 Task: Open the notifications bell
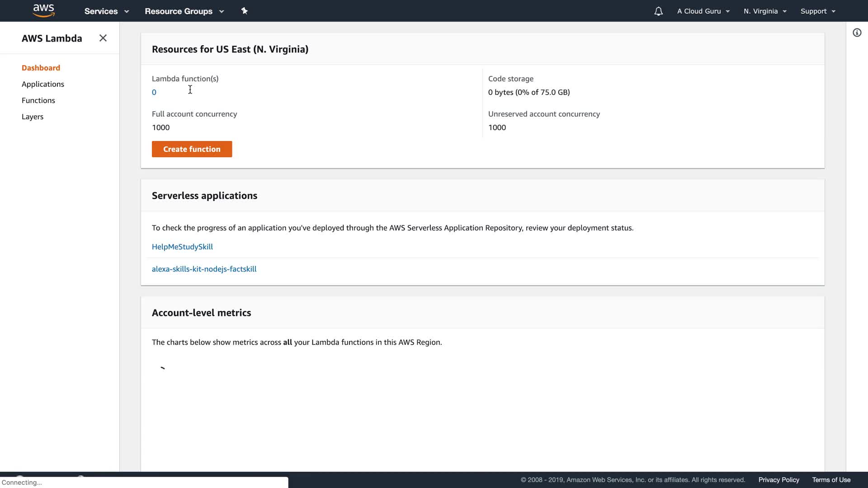pyautogui.click(x=658, y=11)
